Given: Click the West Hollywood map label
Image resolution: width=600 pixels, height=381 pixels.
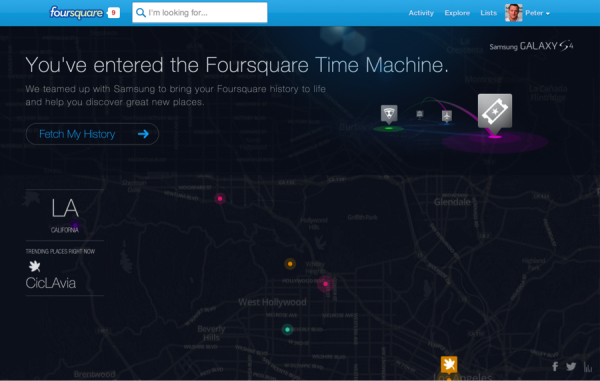Looking at the screenshot, I should [272, 302].
